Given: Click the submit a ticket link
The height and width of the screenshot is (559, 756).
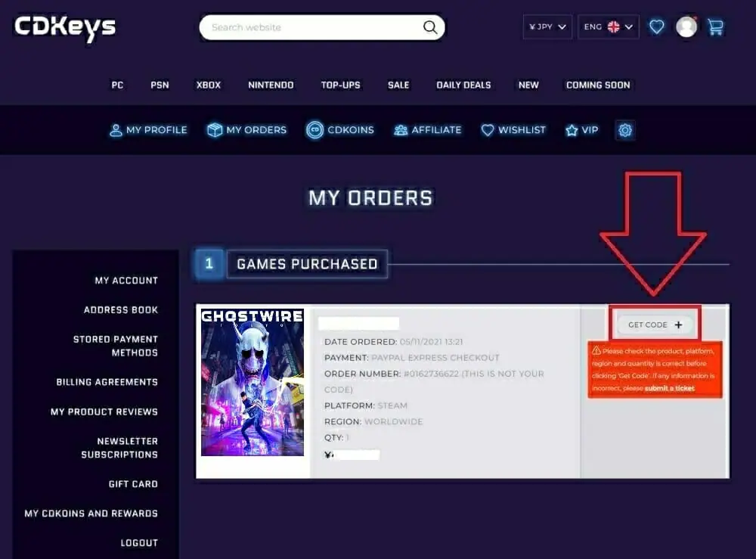Looking at the screenshot, I should [669, 388].
